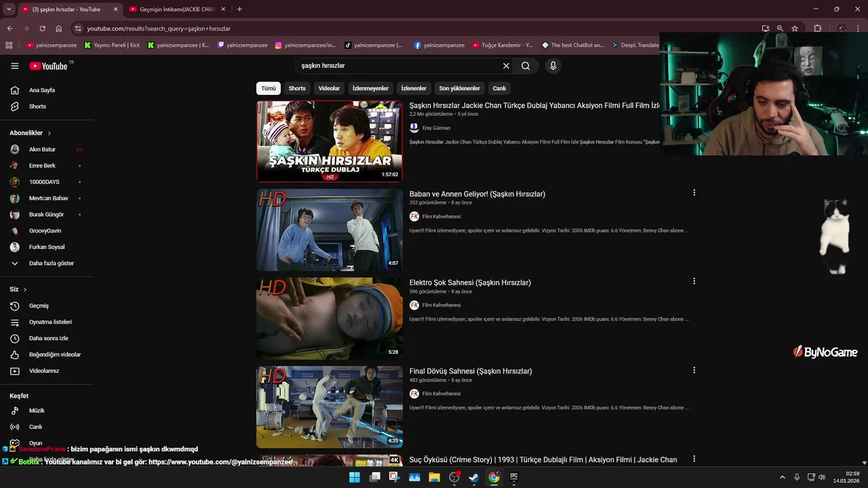Screen dimensions: 868x488
Task: Open the Chrome extensions puzzle icon
Action: 817,28
